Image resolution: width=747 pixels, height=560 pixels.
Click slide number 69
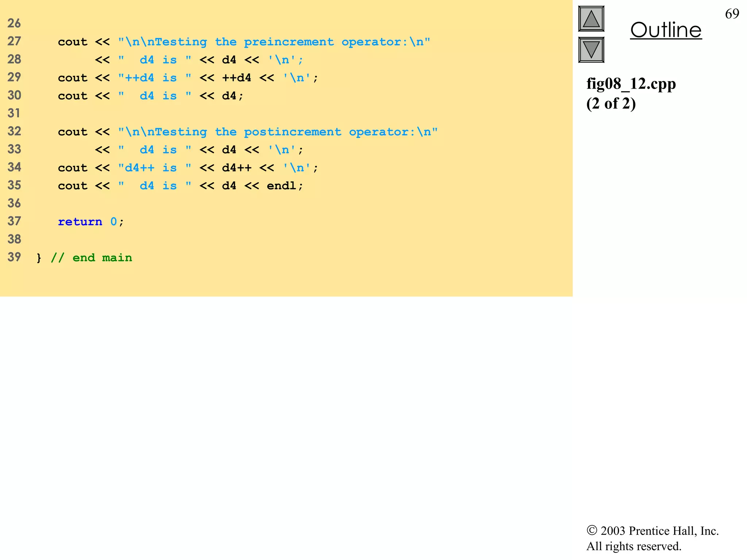[732, 14]
